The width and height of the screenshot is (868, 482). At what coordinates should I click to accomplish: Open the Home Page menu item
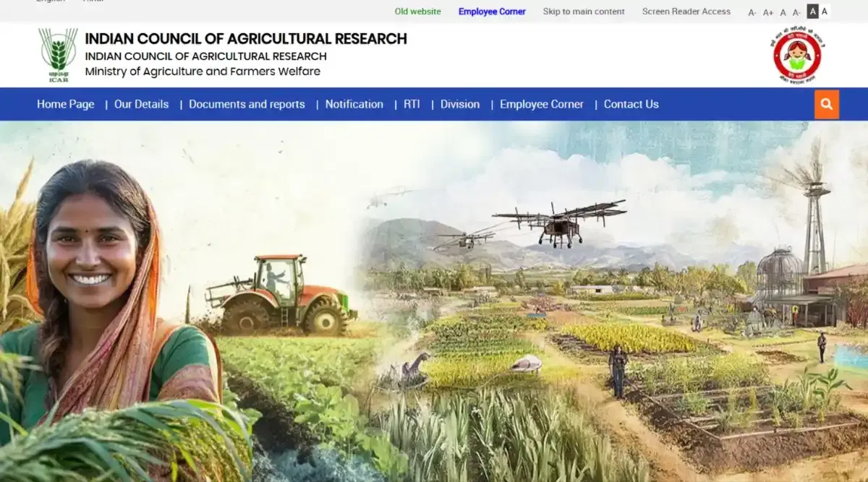tap(65, 104)
